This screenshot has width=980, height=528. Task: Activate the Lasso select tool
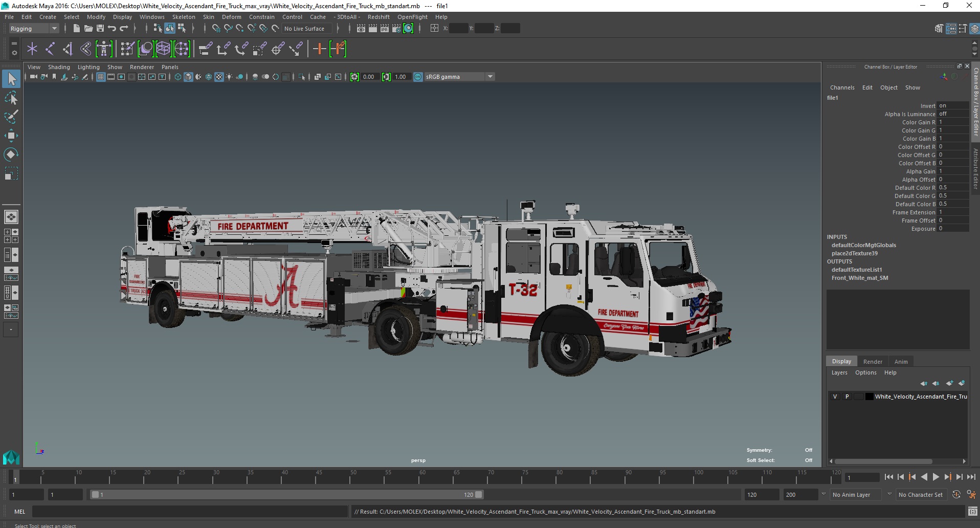click(11, 98)
